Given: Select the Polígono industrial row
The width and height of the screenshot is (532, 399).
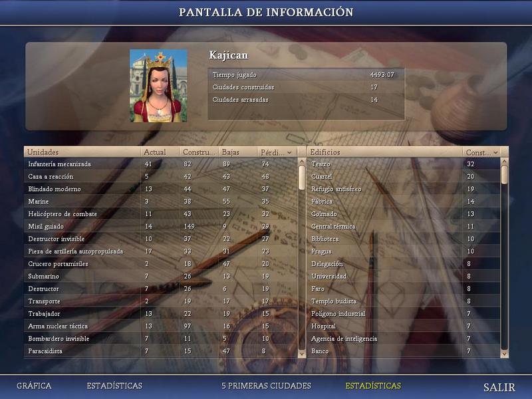Looking at the screenshot, I should 404,313.
